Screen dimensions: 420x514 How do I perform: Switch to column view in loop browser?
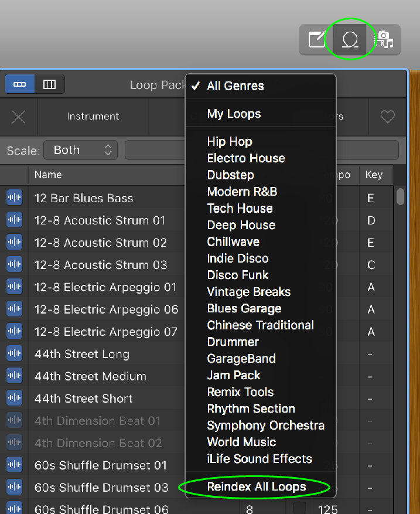tap(50, 84)
